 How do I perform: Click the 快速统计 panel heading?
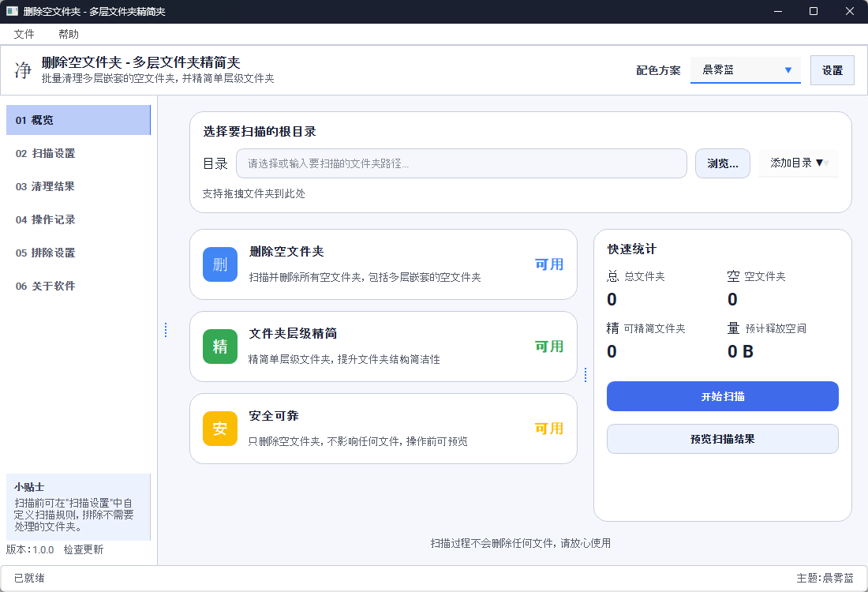click(631, 249)
